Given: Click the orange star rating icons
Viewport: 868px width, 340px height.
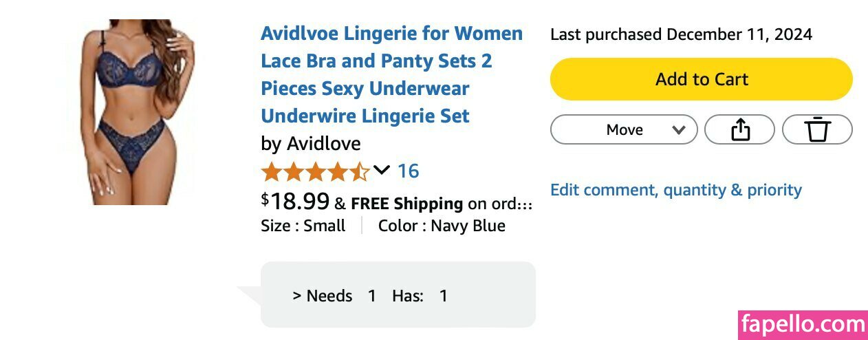Looking at the screenshot, I should coord(315,171).
